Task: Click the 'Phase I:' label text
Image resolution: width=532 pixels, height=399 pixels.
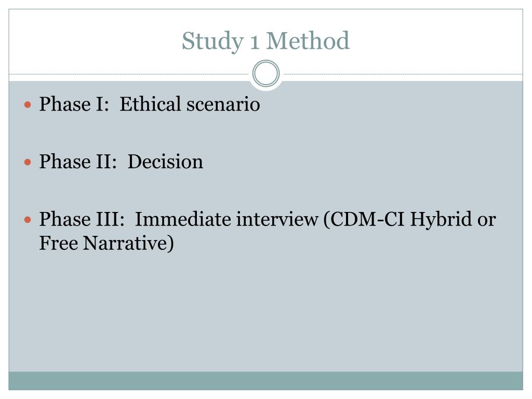Action: click(x=74, y=104)
